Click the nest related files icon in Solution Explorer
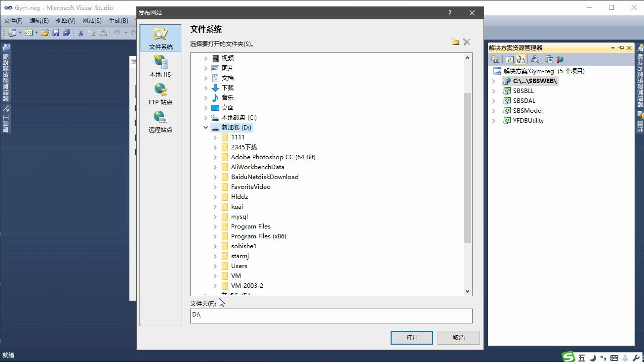644x362 pixels. (521, 59)
